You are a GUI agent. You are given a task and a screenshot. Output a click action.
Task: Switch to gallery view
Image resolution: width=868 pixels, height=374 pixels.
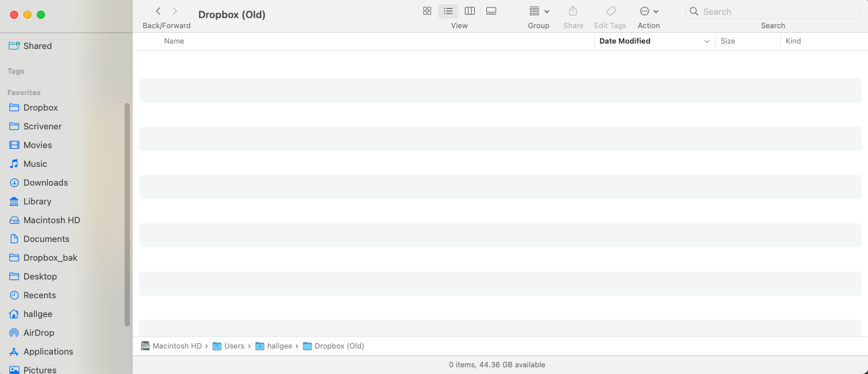click(491, 11)
